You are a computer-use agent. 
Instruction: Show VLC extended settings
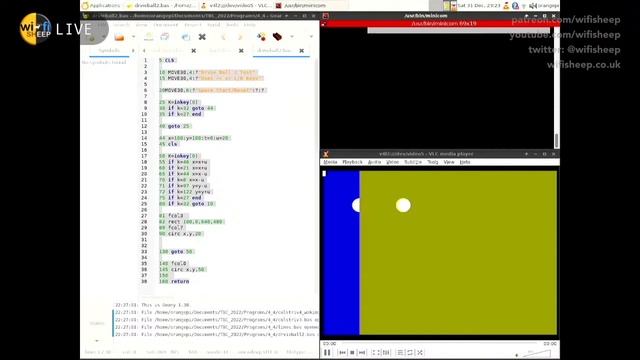(386, 352)
